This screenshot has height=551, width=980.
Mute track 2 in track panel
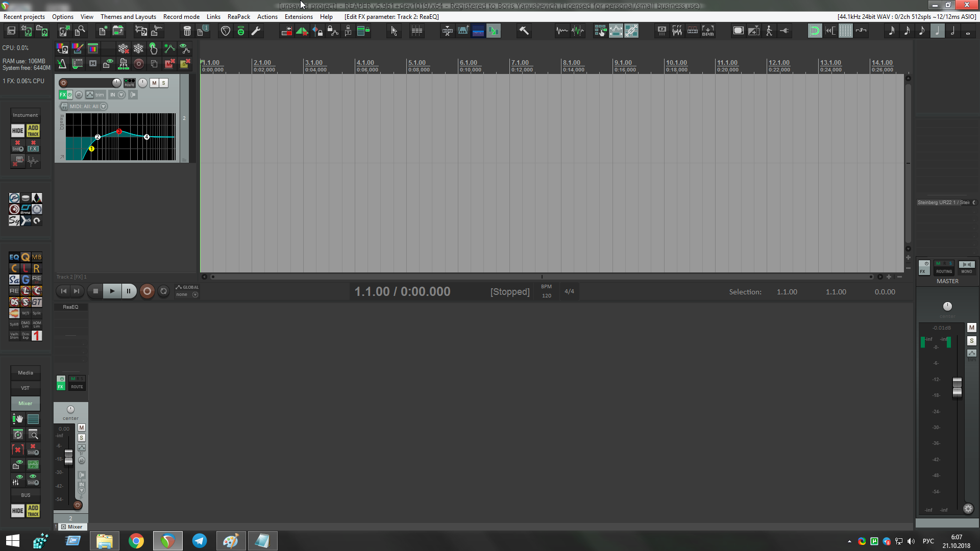154,83
